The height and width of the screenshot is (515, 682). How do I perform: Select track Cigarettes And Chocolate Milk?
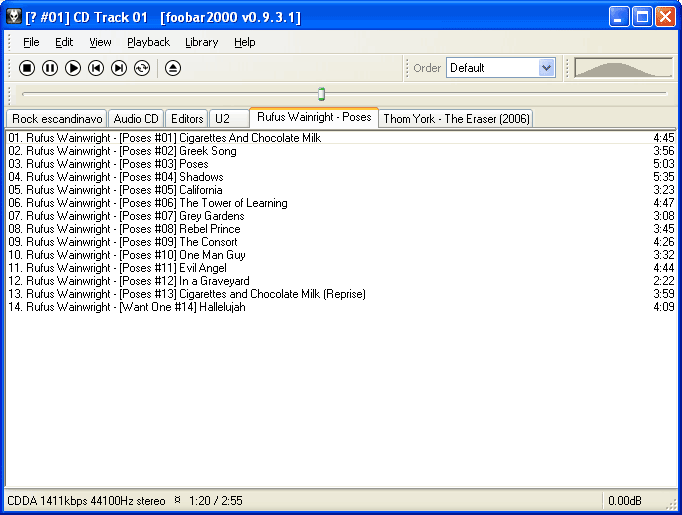coord(341,138)
